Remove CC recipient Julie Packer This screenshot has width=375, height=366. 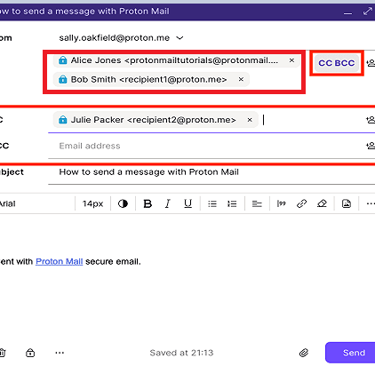[x=250, y=120]
